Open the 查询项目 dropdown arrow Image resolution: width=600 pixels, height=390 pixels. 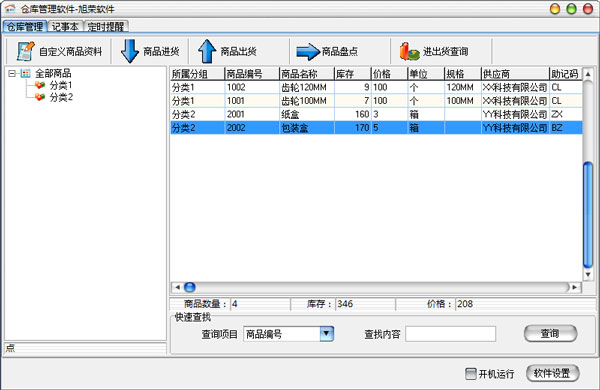tap(326, 334)
